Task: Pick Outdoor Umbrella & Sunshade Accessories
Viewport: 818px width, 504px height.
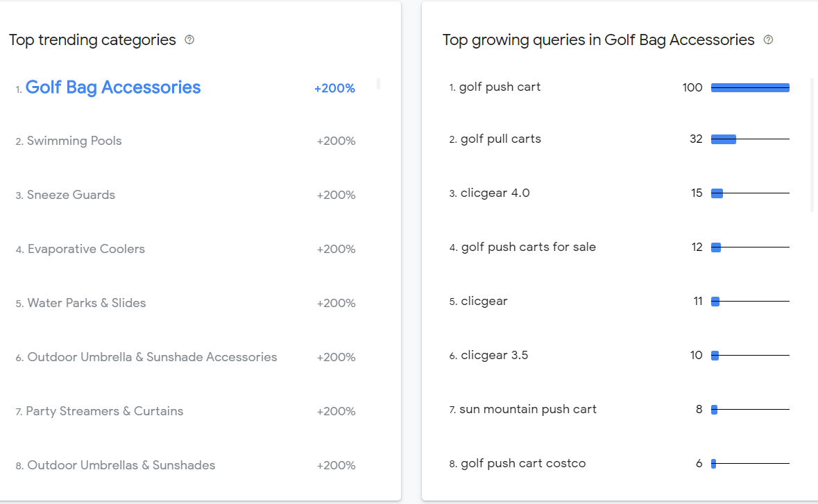Action: [152, 357]
